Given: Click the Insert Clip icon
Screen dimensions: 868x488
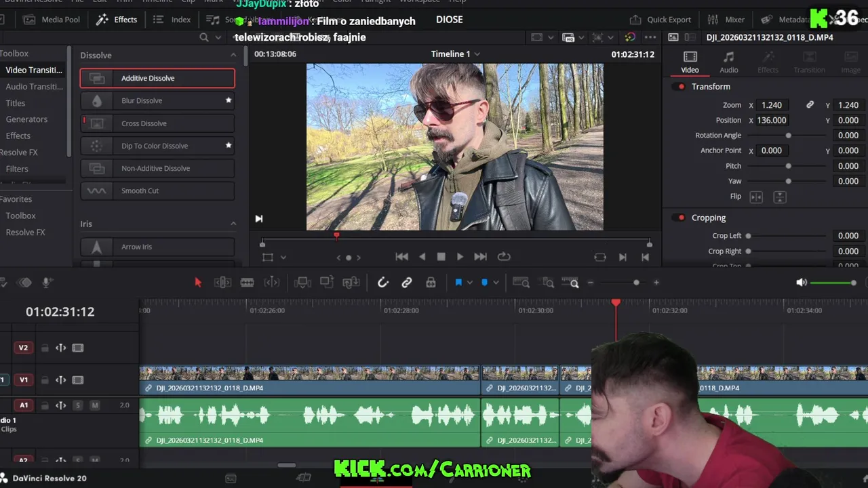Looking at the screenshot, I should tap(302, 283).
